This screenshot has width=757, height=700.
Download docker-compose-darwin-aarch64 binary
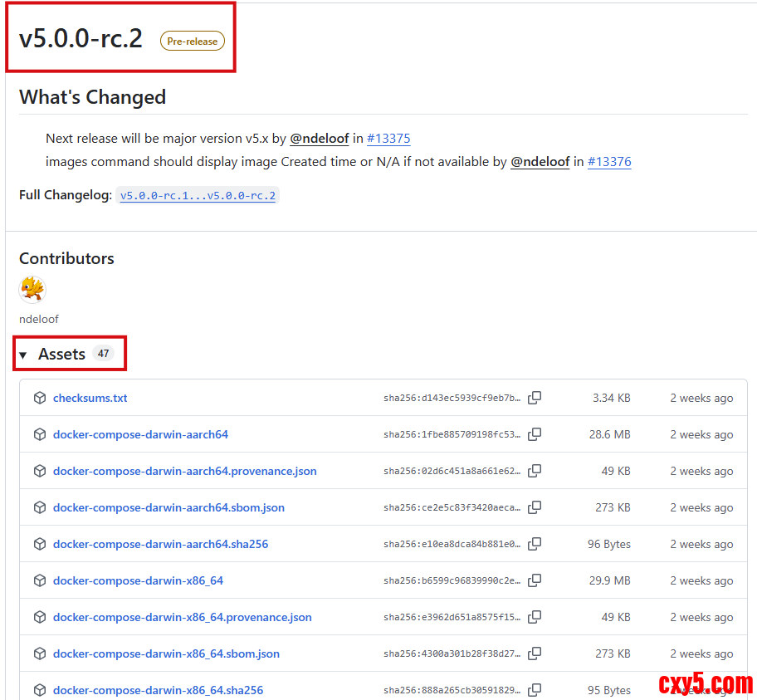pos(140,434)
